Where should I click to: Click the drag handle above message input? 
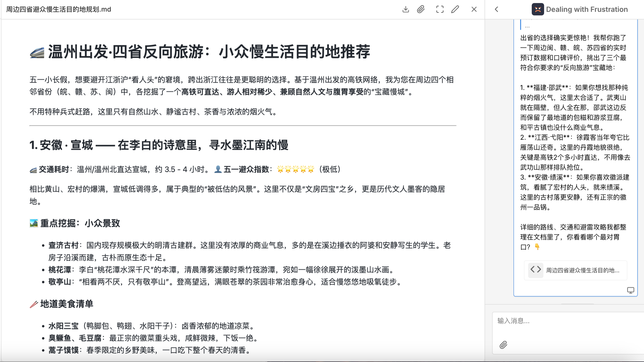tap(577, 304)
